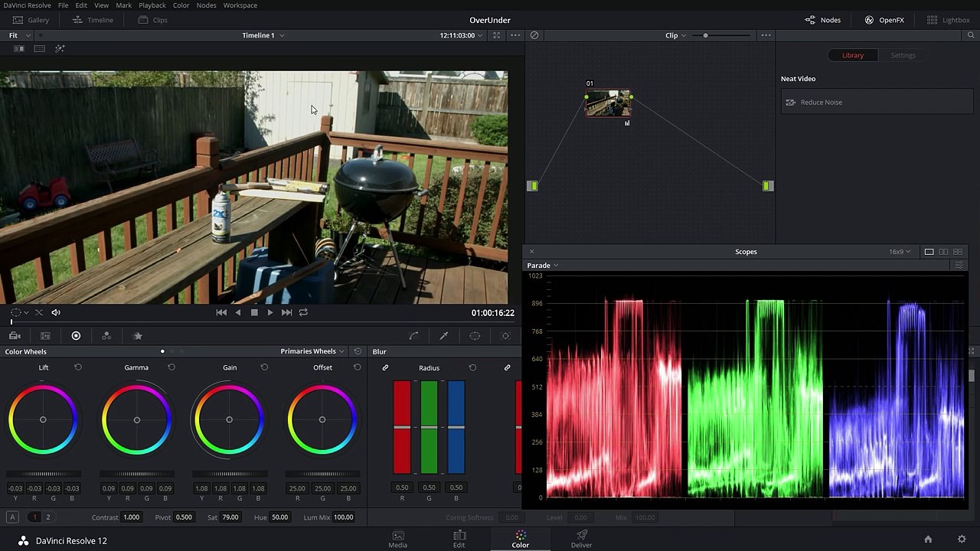Viewport: 980px width, 551px height.
Task: Click the magic wand enhance viewer icon
Action: 60,49
